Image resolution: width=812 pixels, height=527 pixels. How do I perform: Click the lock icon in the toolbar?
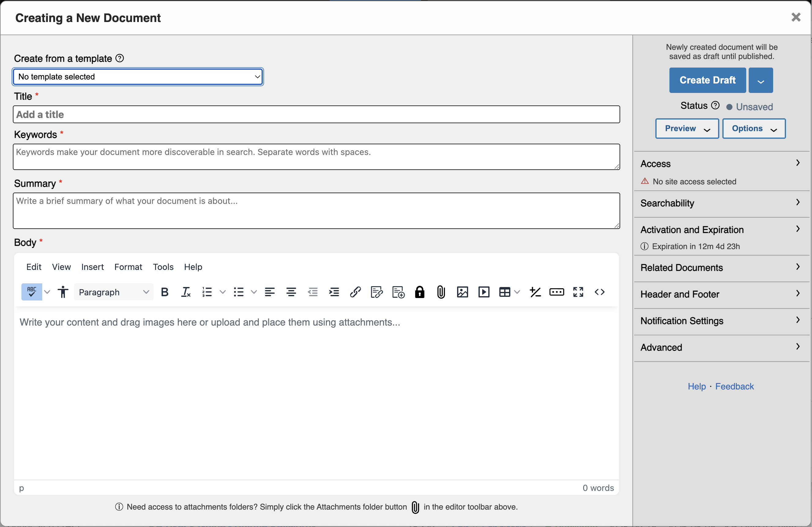pos(419,292)
